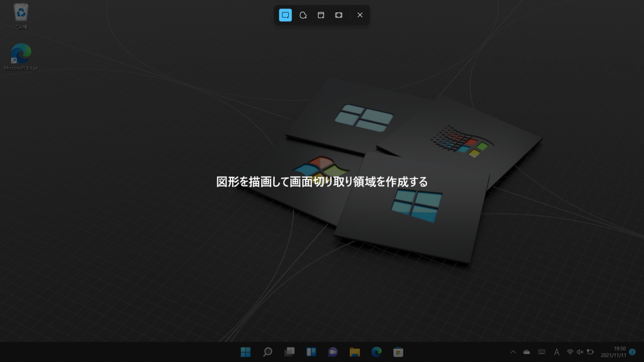Open taskbar Search
The image size is (644, 362).
[x=267, y=352]
